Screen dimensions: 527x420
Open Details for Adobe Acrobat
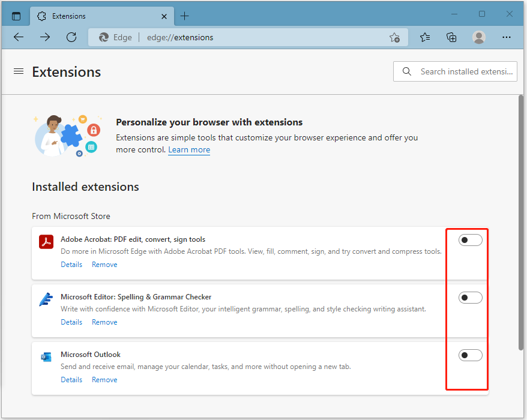71,265
